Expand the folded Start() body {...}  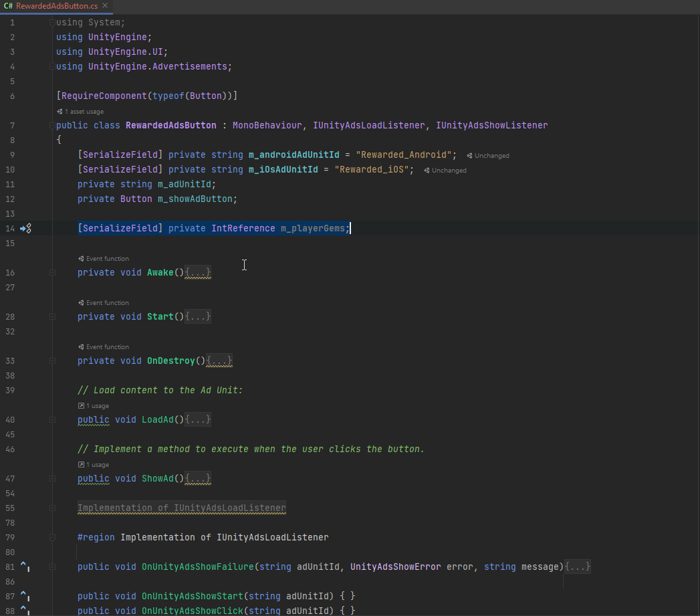[x=198, y=316]
